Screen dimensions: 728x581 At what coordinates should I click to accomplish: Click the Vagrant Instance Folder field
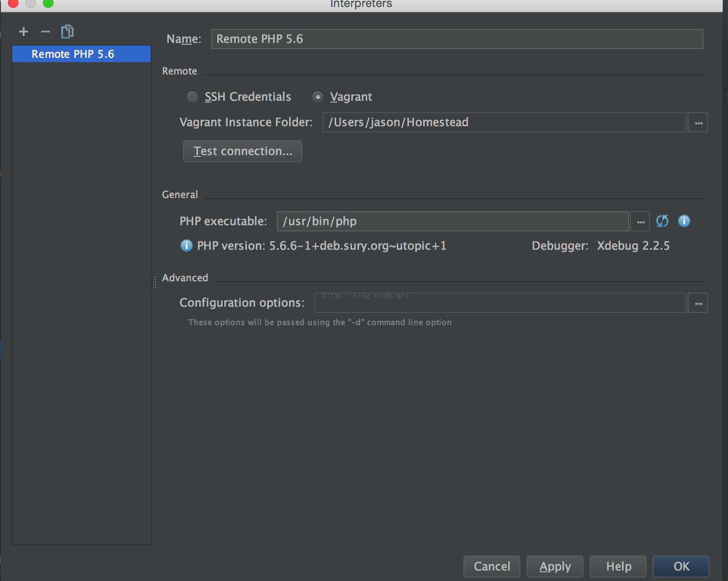click(505, 122)
